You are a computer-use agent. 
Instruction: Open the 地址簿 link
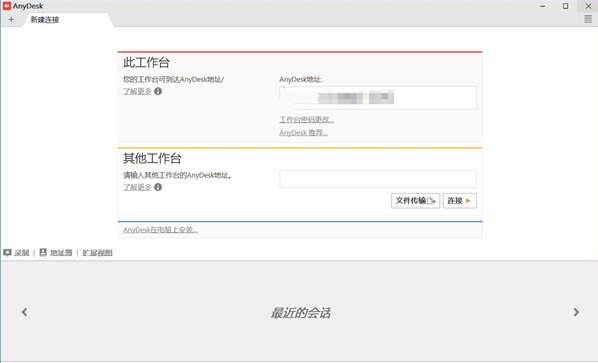coord(61,253)
